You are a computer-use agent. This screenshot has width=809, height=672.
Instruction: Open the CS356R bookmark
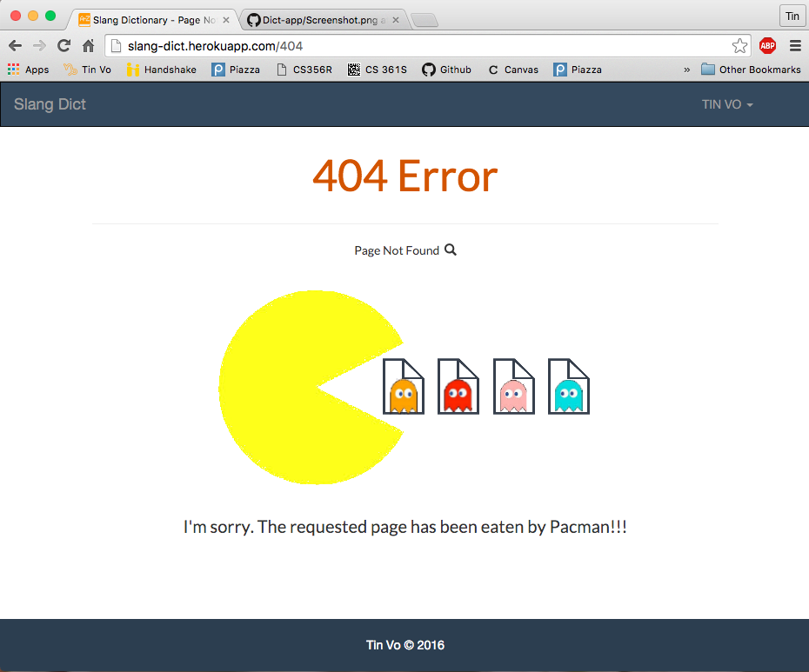(304, 70)
